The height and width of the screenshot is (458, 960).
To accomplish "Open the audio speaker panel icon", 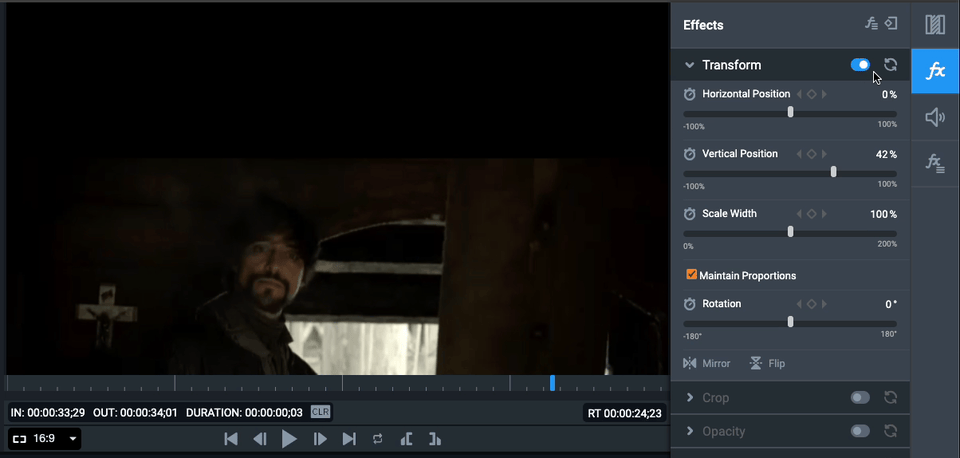I will coord(935,118).
